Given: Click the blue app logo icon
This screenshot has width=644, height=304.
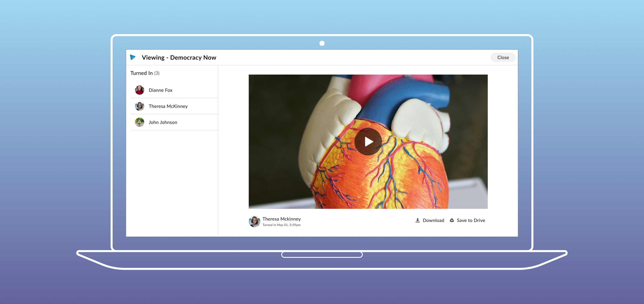Looking at the screenshot, I should (133, 57).
